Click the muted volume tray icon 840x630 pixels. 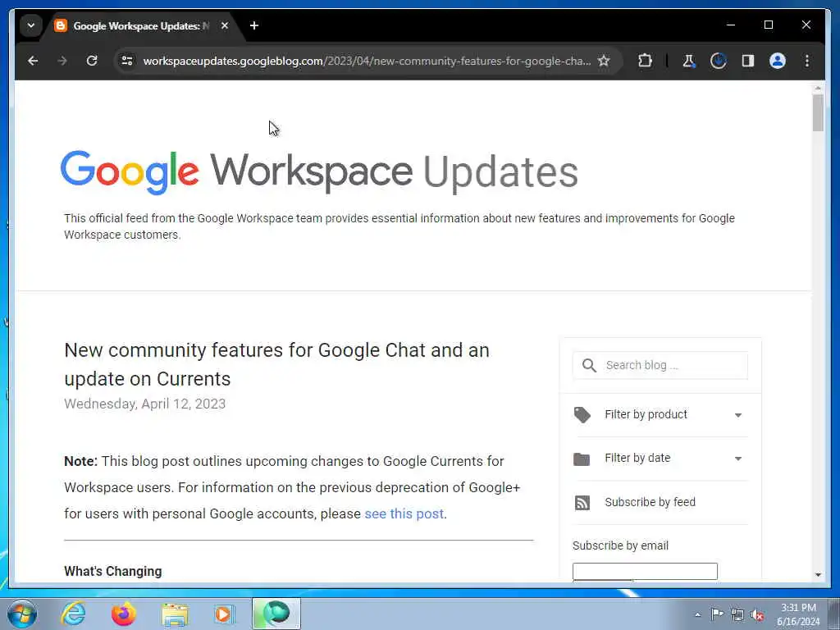757,615
